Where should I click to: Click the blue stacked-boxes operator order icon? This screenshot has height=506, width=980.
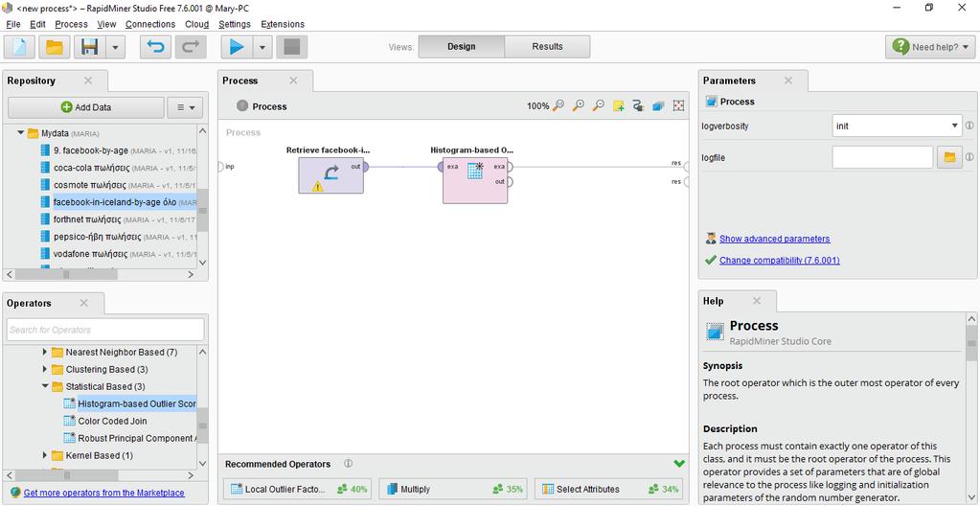tap(658, 106)
